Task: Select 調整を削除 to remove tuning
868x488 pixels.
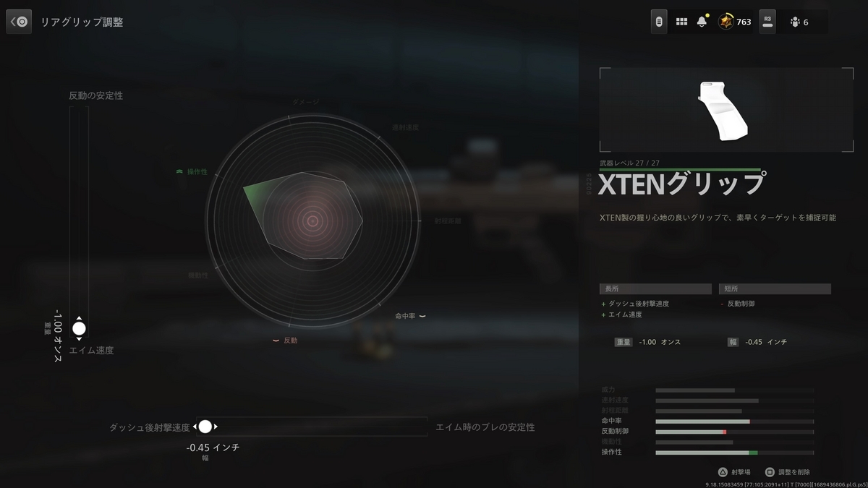Action: pyautogui.click(x=794, y=471)
